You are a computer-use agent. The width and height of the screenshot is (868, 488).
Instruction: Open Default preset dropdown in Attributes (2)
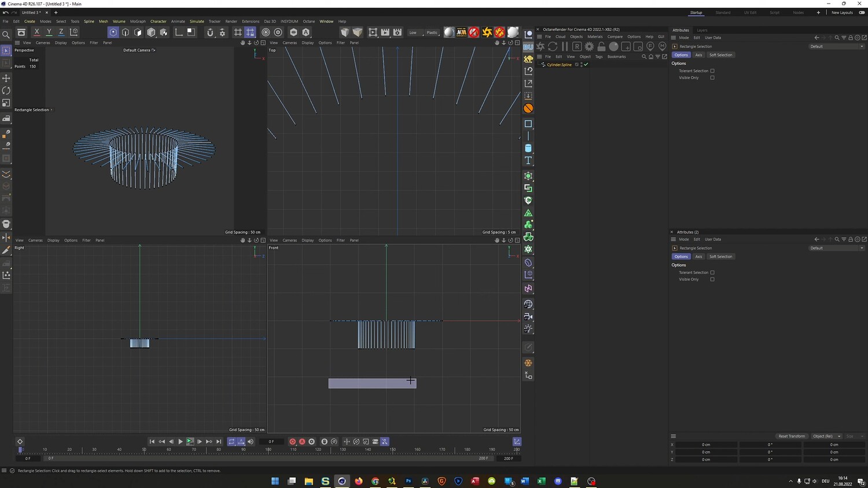(836, 248)
